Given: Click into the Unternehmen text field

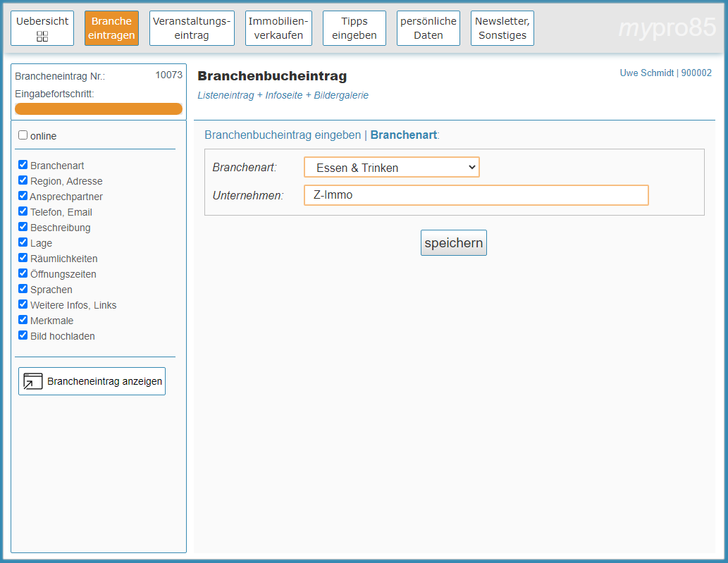Looking at the screenshot, I should [x=476, y=195].
